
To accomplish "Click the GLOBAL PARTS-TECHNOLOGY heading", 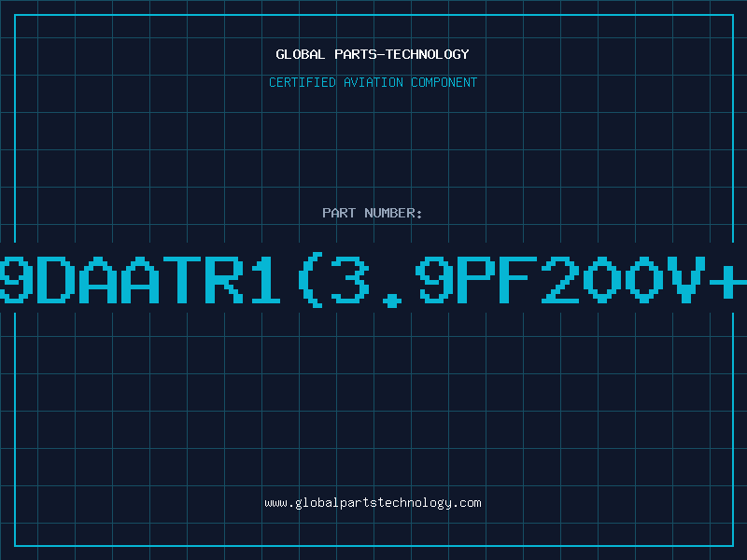I will (x=373, y=54).
